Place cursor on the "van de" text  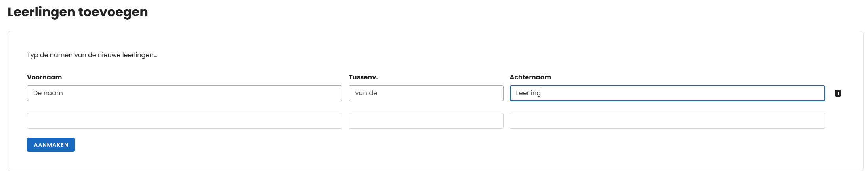tap(366, 93)
